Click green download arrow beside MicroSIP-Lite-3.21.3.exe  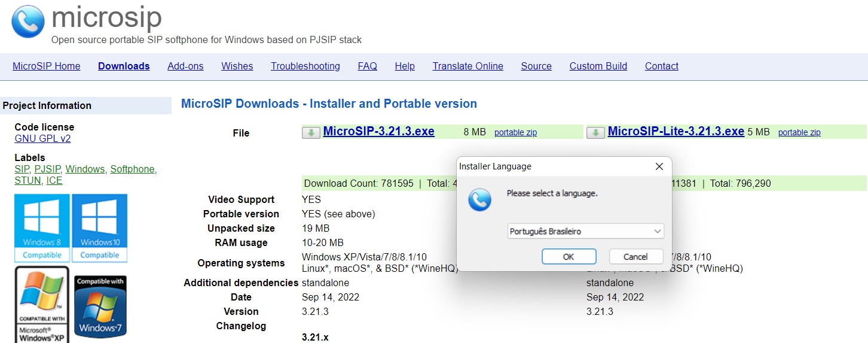(x=595, y=132)
